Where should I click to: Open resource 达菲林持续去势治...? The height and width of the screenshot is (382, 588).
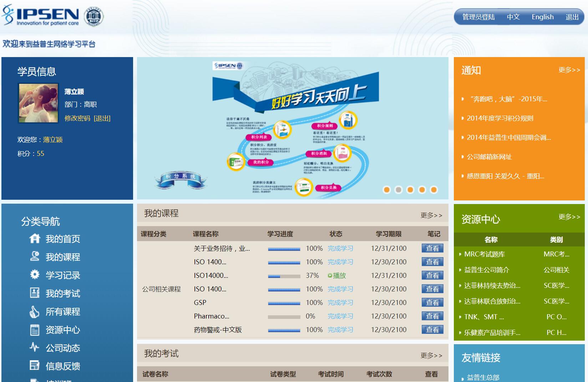[492, 285]
